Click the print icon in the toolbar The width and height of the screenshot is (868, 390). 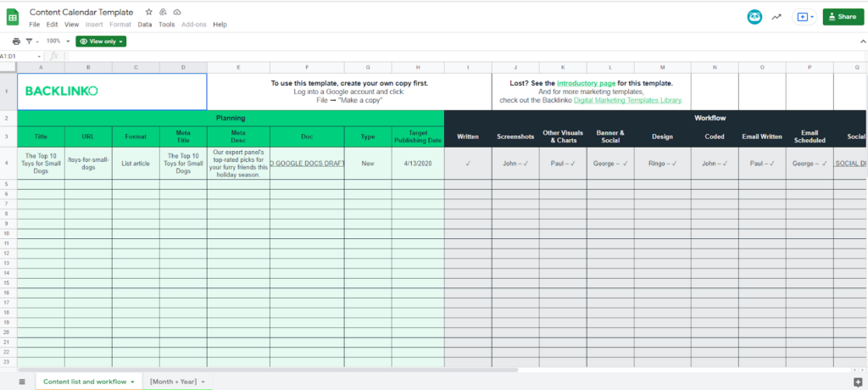tap(16, 41)
